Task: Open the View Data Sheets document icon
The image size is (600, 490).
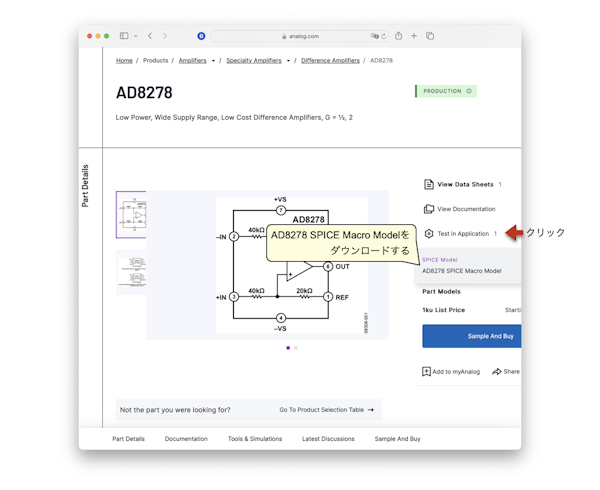Action: [428, 185]
